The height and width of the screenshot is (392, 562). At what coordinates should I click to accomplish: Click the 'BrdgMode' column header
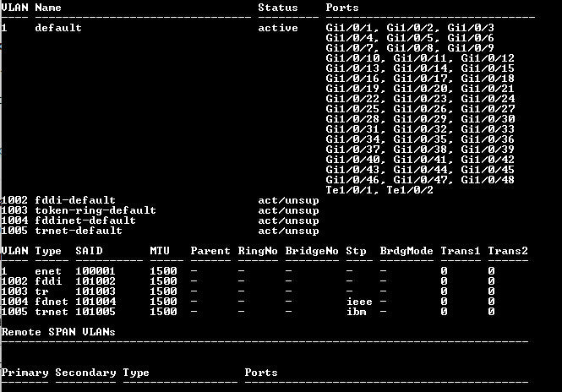[x=406, y=250]
